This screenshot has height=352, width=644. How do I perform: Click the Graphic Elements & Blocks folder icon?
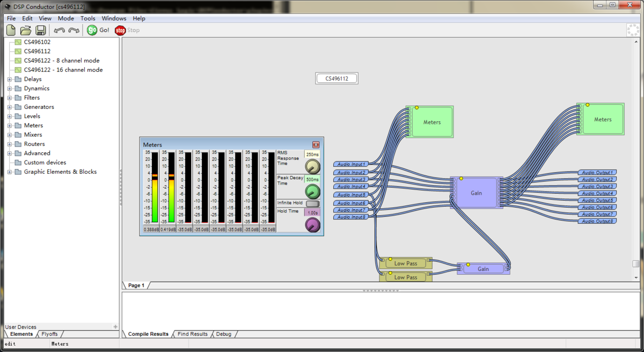point(18,172)
